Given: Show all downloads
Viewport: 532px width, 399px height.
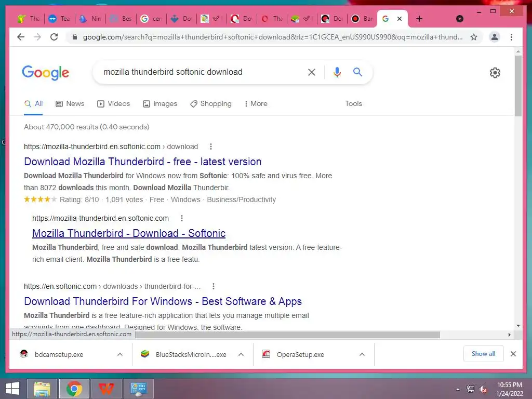Looking at the screenshot, I should point(484,354).
